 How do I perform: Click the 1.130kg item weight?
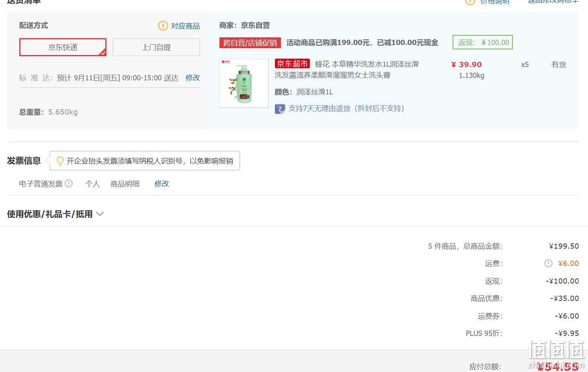click(471, 76)
